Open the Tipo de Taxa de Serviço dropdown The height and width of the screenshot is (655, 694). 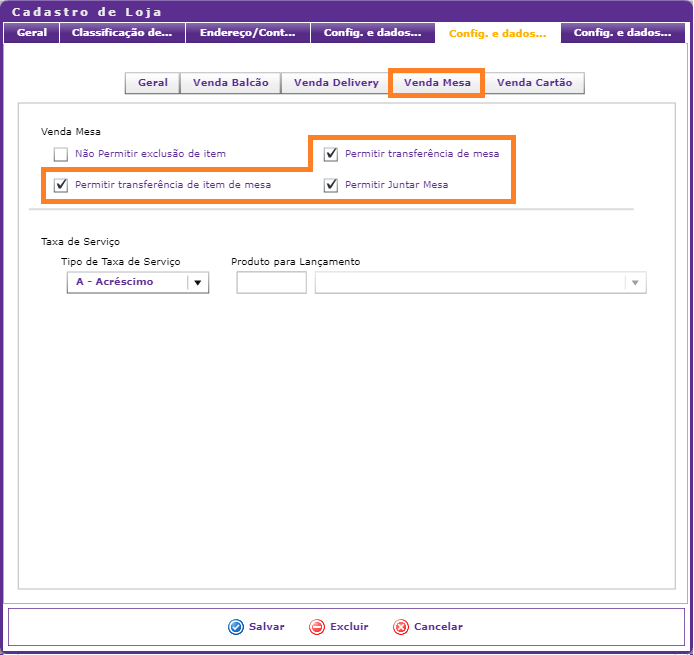pyautogui.click(x=138, y=282)
